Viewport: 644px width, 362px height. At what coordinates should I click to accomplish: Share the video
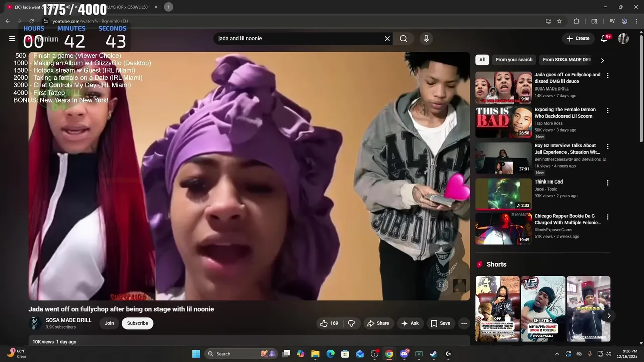point(378,323)
